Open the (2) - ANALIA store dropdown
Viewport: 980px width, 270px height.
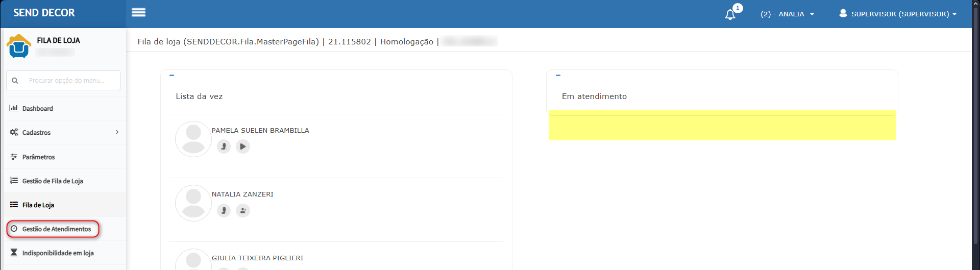pos(787,14)
